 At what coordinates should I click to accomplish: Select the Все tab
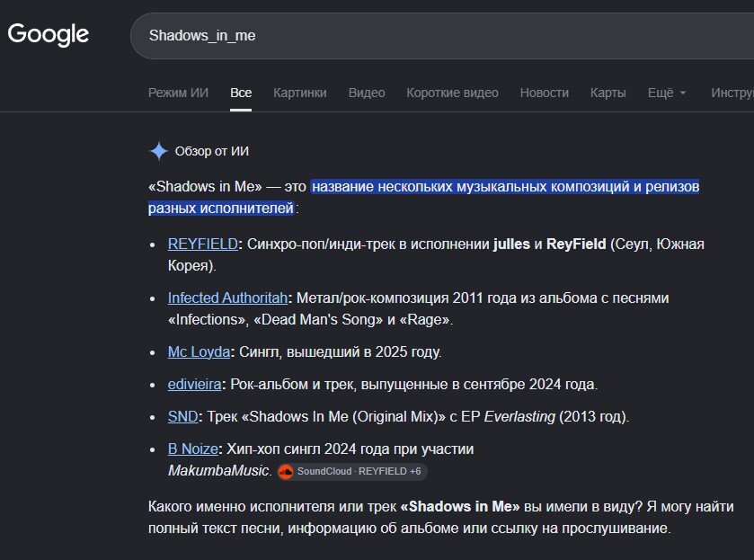click(x=241, y=93)
